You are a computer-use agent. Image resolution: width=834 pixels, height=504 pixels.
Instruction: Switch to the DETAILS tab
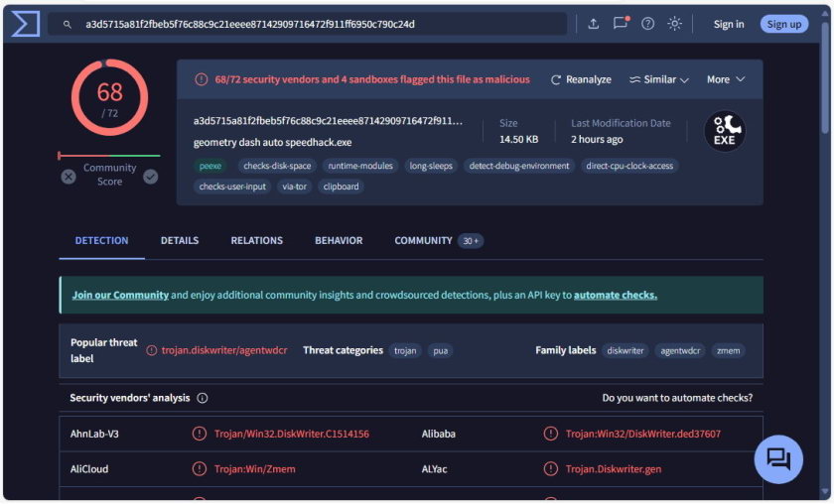[180, 241]
